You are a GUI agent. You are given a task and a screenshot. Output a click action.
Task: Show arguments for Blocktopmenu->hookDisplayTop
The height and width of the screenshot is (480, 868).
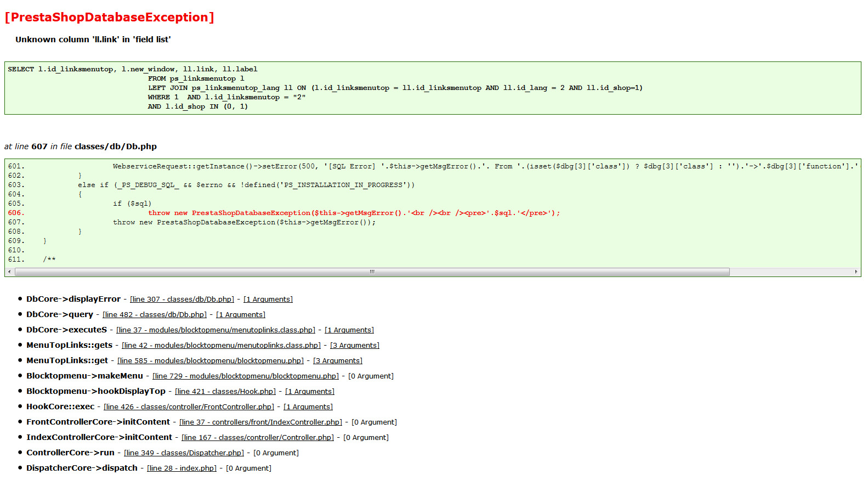(x=310, y=392)
